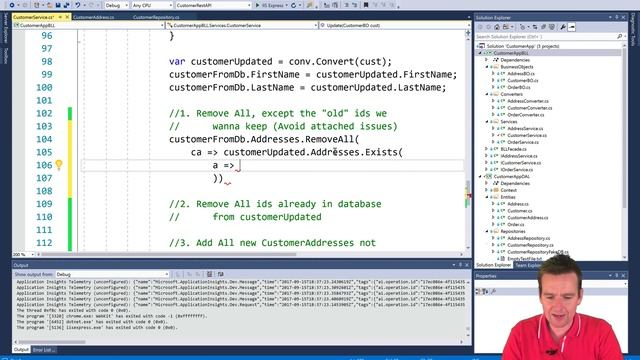
Task: Open Show output from Debug dropdown
Action: click(x=112, y=274)
